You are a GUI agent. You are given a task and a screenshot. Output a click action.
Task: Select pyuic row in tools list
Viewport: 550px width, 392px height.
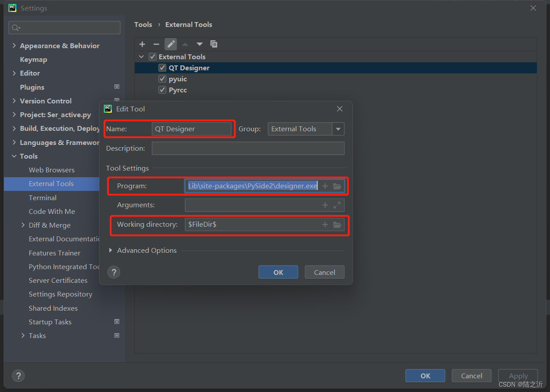(x=336, y=79)
